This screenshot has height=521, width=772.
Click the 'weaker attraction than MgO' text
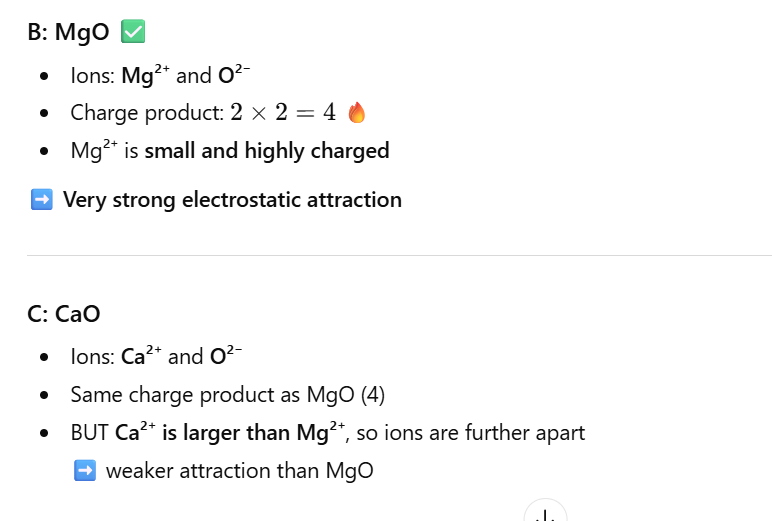pyautogui.click(x=239, y=471)
